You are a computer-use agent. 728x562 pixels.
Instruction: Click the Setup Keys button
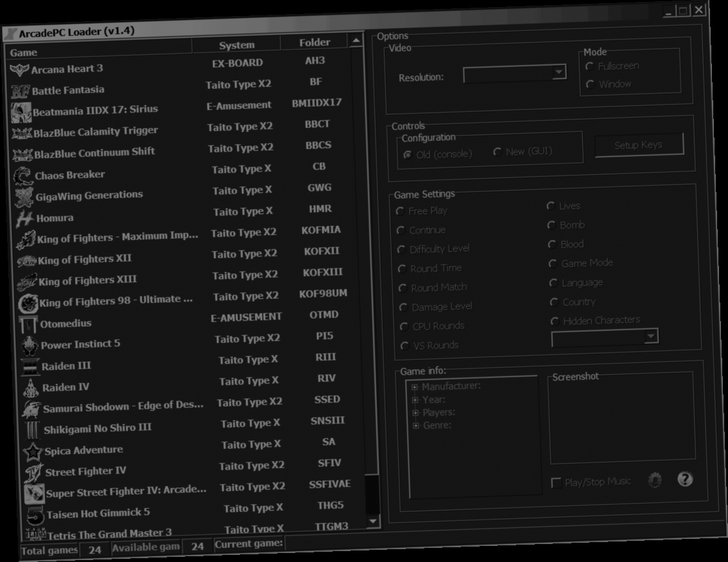[x=639, y=145]
